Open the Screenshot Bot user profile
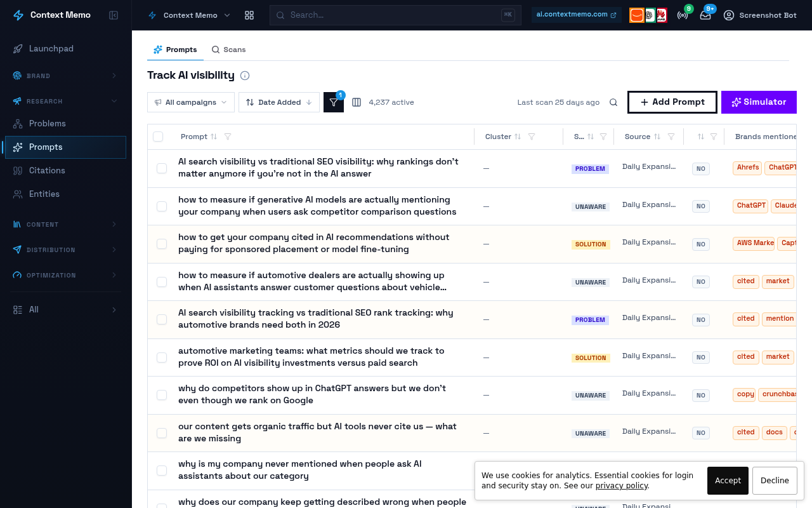Viewport: 812px width, 508px height. point(760,15)
